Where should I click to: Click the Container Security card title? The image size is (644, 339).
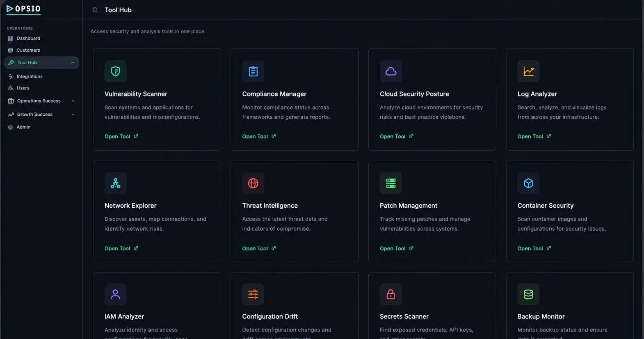point(545,206)
